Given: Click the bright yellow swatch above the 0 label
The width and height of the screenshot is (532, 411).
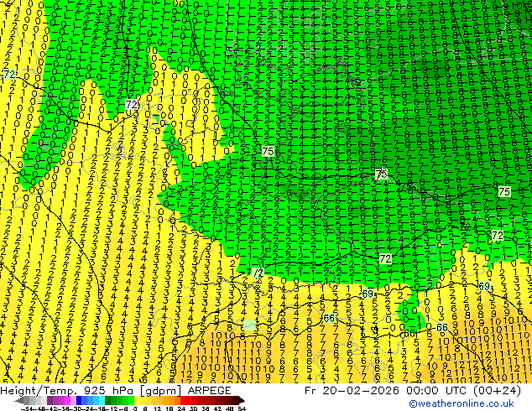Looking at the screenshot, I should [x=137, y=400].
